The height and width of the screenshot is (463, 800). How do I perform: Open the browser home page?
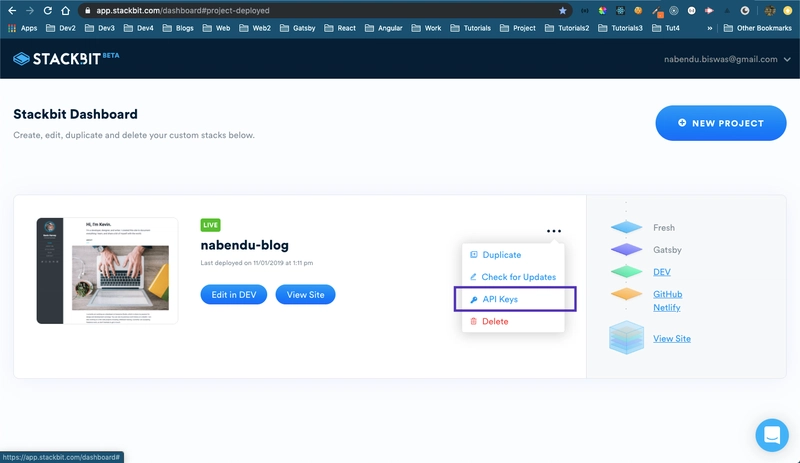click(x=65, y=10)
